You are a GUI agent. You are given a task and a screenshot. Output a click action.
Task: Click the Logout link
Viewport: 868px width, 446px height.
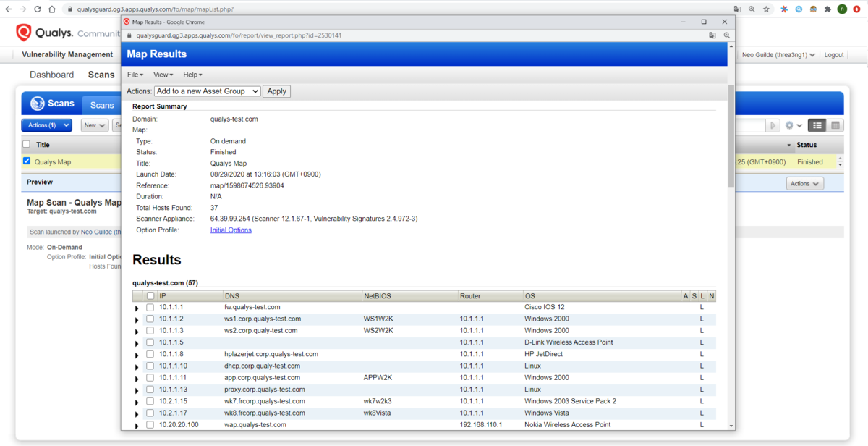(834, 55)
